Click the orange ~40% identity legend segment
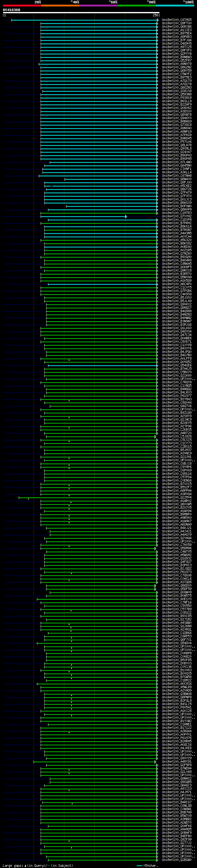Screen dimensions: 197x868 click(x=60, y=6)
